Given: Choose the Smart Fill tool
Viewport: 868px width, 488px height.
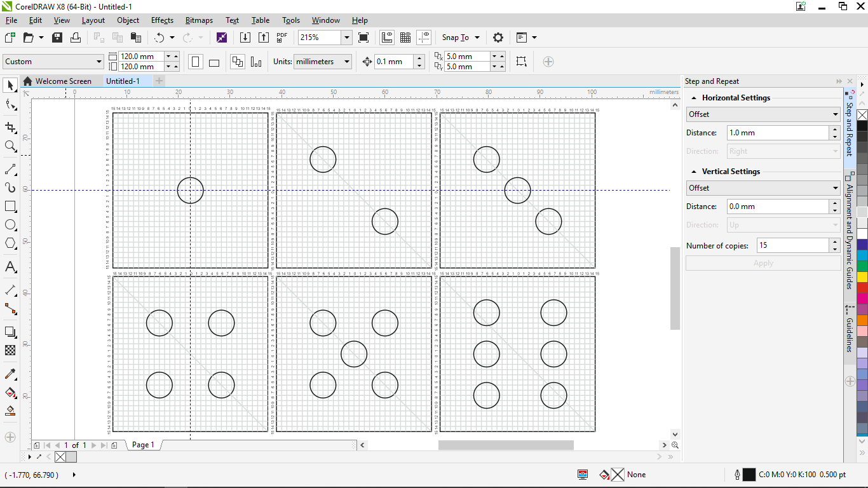Looking at the screenshot, I should coord(10,410).
